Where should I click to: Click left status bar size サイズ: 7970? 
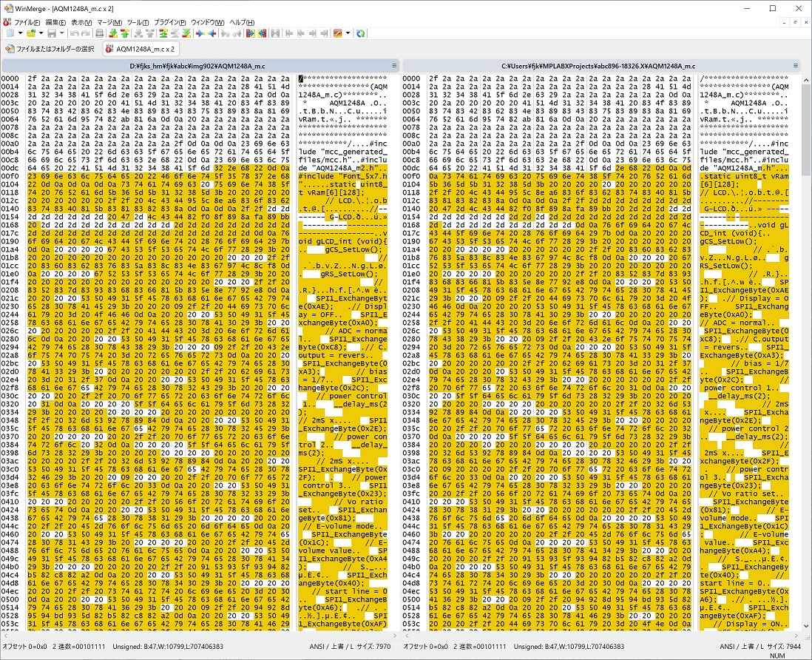point(373,647)
